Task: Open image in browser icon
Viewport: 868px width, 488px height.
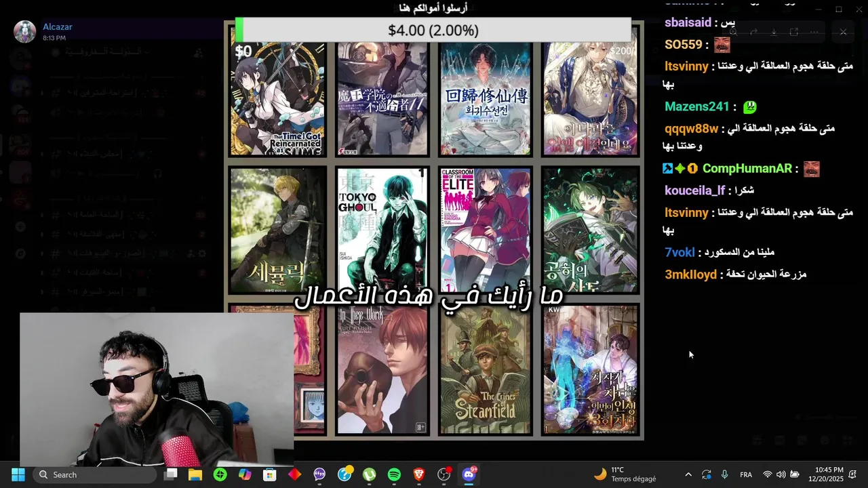Action: tap(794, 32)
